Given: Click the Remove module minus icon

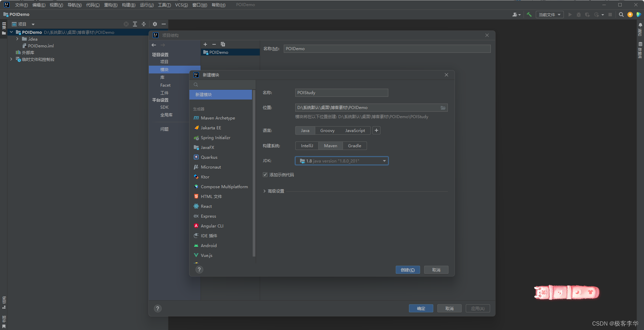Looking at the screenshot, I should coord(214,44).
